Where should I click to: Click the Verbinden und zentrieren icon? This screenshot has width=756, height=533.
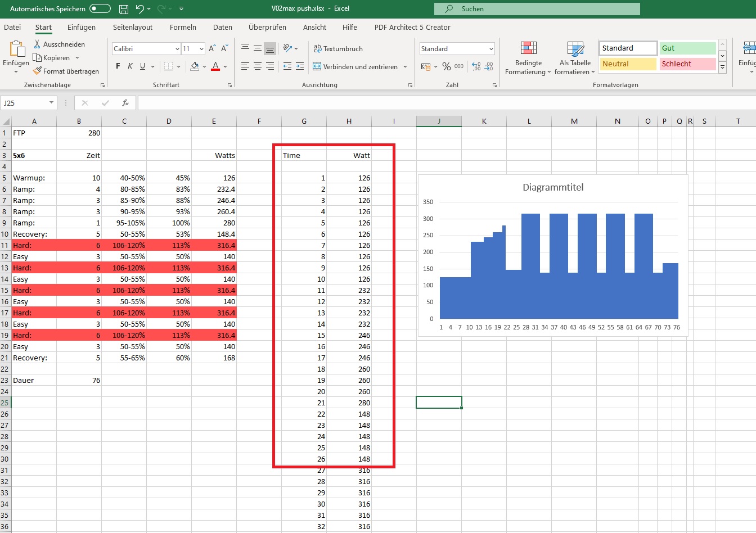tap(317, 66)
